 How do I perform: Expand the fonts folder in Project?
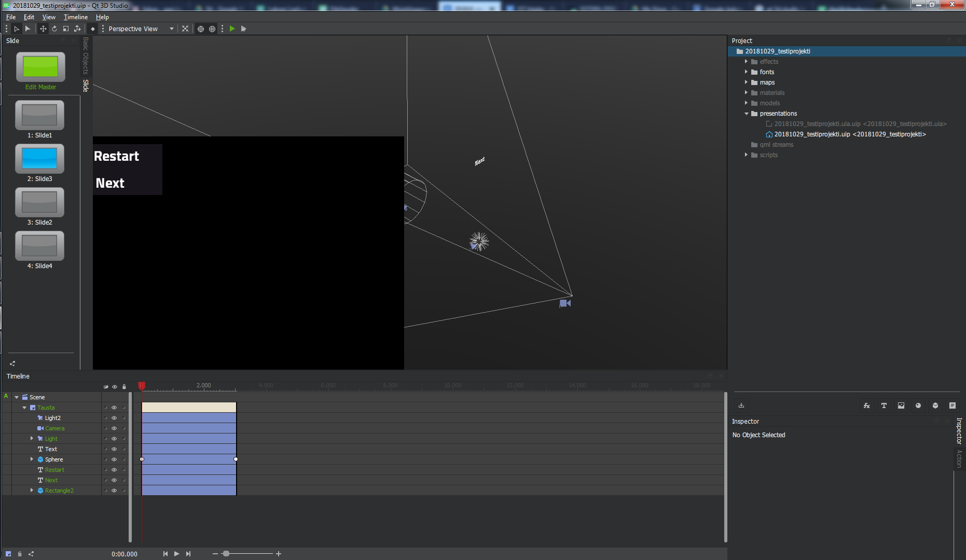(746, 72)
